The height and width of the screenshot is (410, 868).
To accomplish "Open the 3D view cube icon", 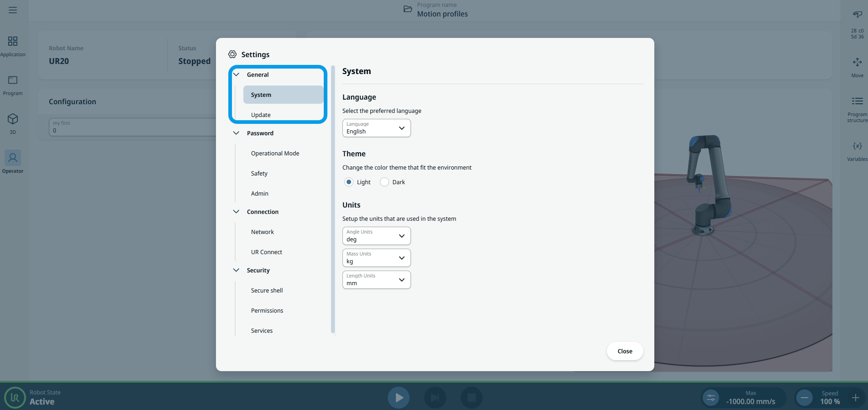I will pos(13,119).
